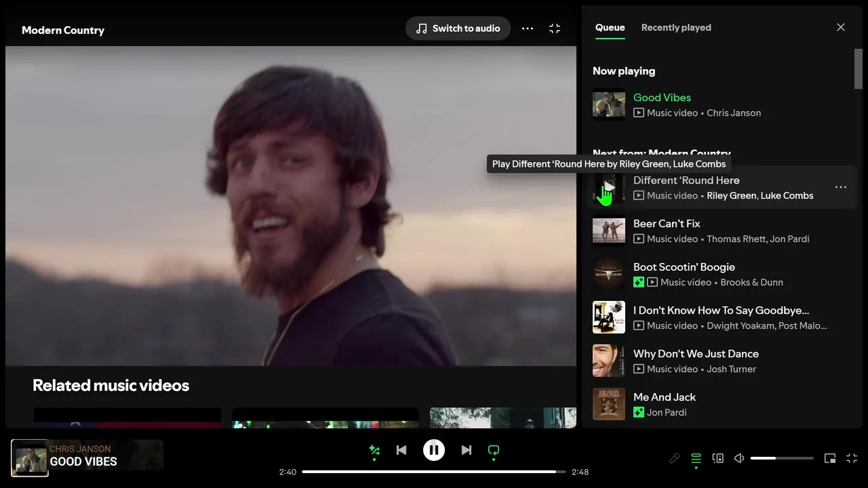Exit full screen using the bottom-right arrows icon
This screenshot has width=868, height=488.
coord(852,458)
